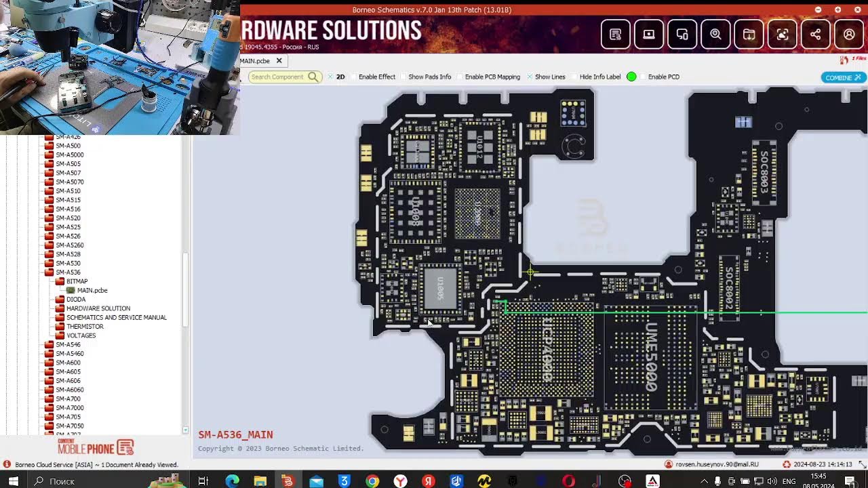Click the green color indicator circle
Image resolution: width=868 pixels, height=488 pixels.
click(631, 77)
